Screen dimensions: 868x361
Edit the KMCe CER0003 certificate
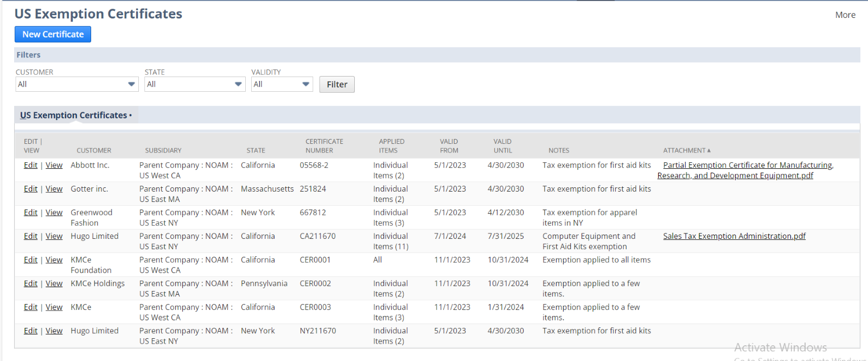click(x=30, y=307)
